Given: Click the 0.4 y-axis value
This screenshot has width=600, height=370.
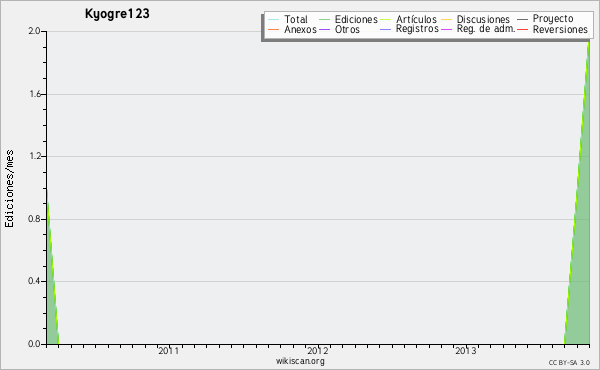Looking at the screenshot, I should 34,281.
